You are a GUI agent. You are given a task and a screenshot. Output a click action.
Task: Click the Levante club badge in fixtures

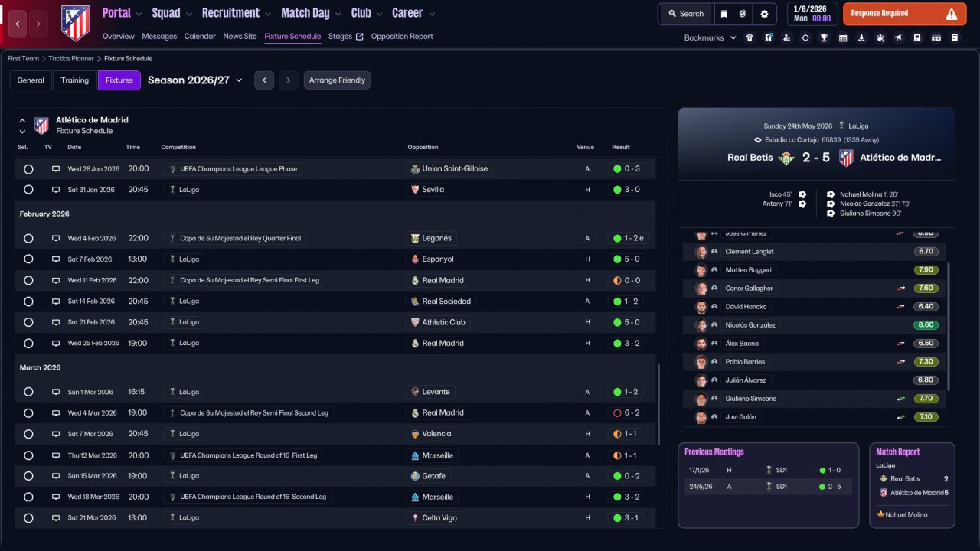pyautogui.click(x=415, y=392)
